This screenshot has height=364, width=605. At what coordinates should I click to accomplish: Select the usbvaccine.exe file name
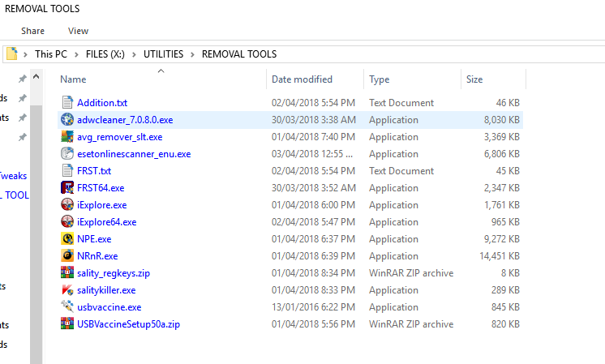click(x=109, y=307)
